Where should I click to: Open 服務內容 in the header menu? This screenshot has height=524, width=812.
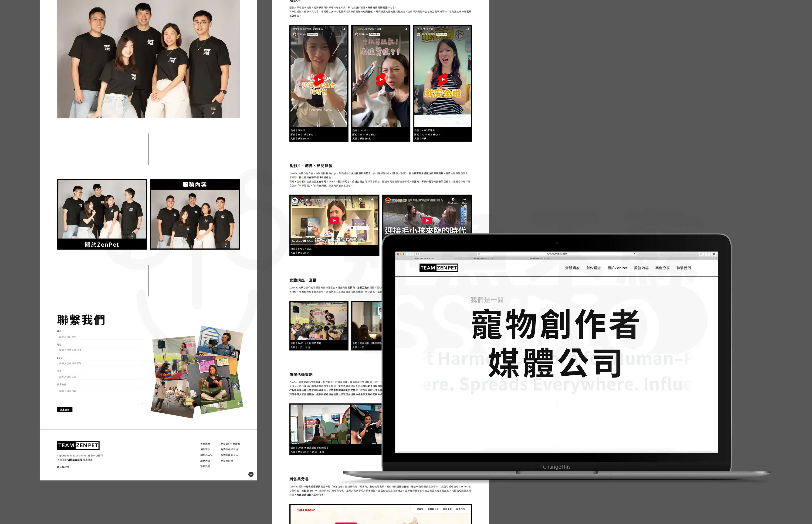tap(641, 268)
